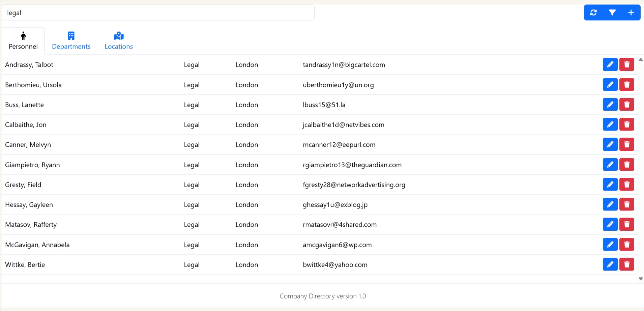The image size is (644, 311).
Task: Delete McGavigan, Annabela's record
Action: (x=626, y=245)
